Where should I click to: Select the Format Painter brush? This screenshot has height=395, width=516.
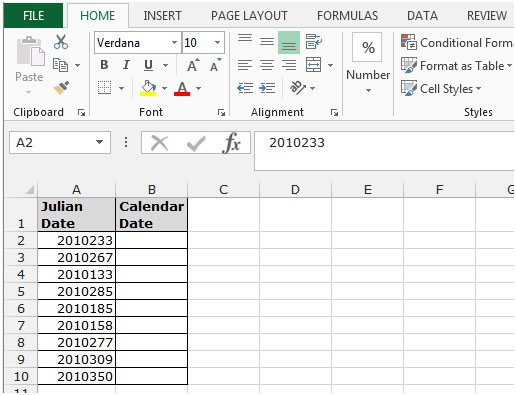pos(61,88)
